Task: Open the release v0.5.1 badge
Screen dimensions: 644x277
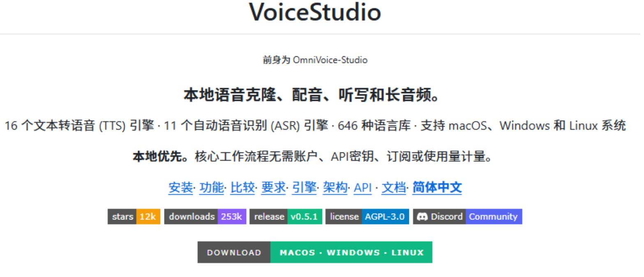Action: pyautogui.click(x=286, y=217)
